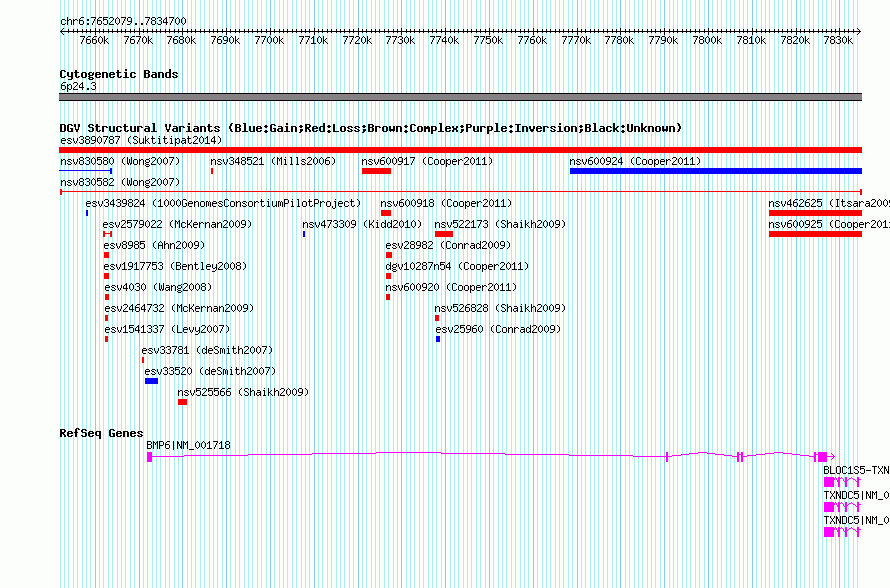Open the BMP6|NM_001718 gene label
This screenshot has width=890, height=588.
pos(188,446)
